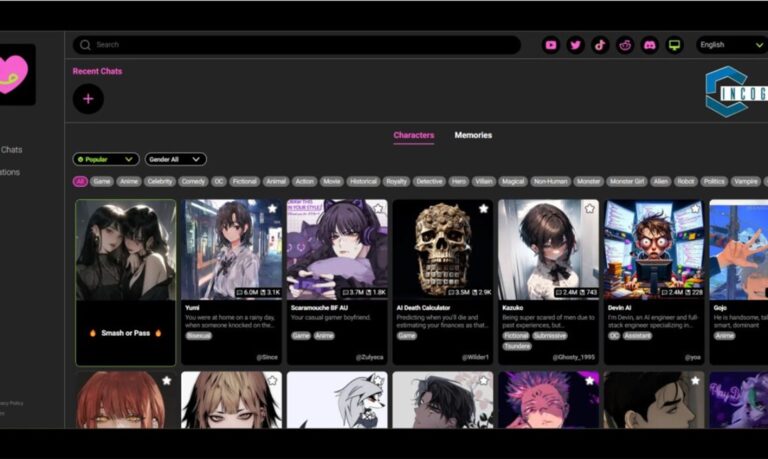Filter by the Comedy category

click(193, 181)
